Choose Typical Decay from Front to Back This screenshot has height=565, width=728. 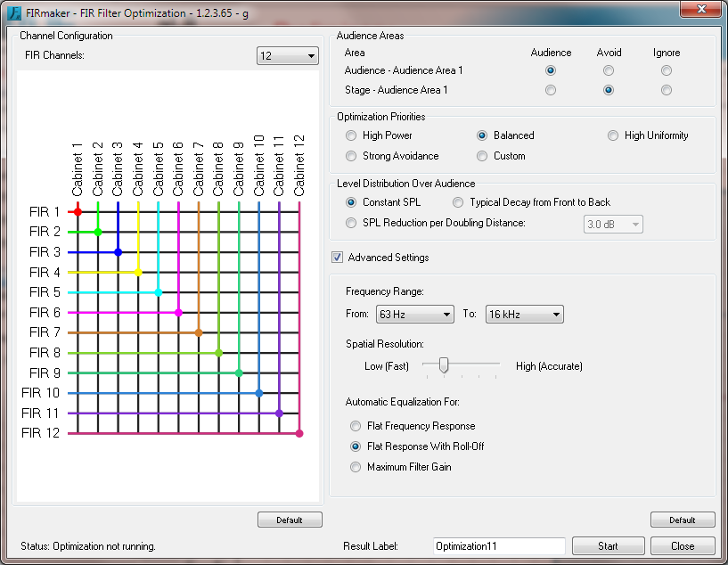[458, 202]
